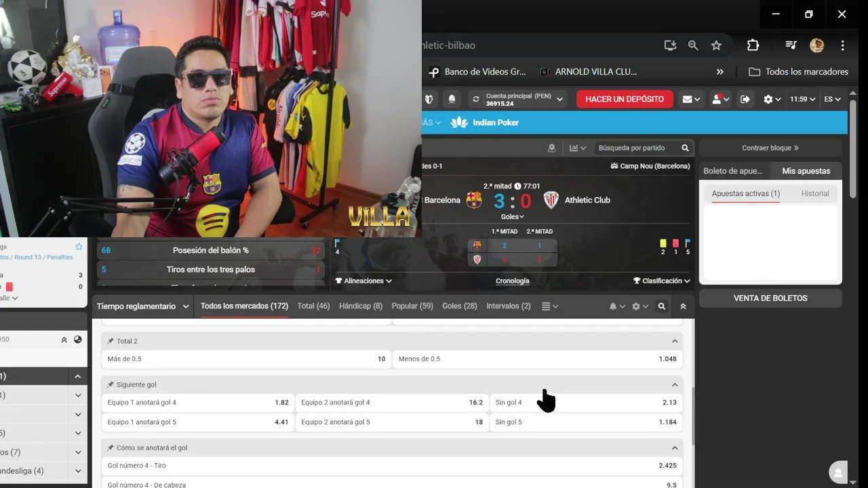Bet Equipo 2 anotará gol 5
This screenshot has width=868, height=488.
(392, 422)
